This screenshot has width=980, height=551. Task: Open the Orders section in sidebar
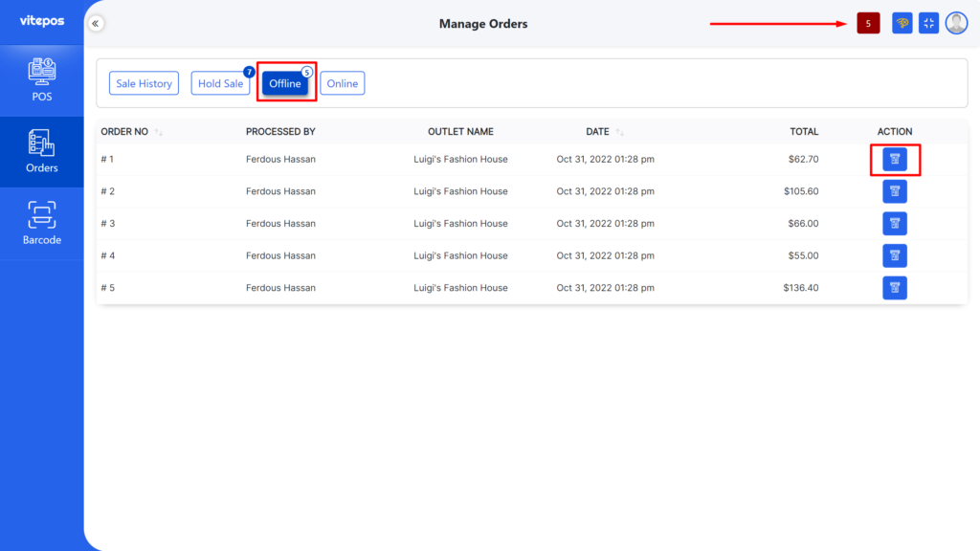click(42, 152)
